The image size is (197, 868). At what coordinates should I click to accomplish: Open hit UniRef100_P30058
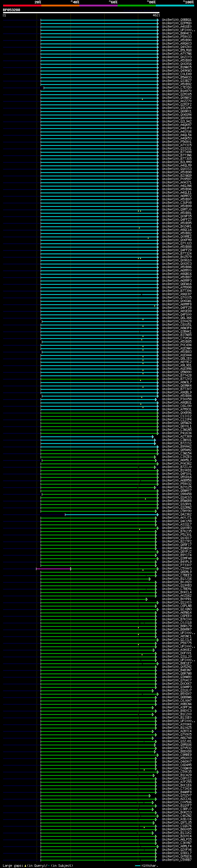(176, 399)
